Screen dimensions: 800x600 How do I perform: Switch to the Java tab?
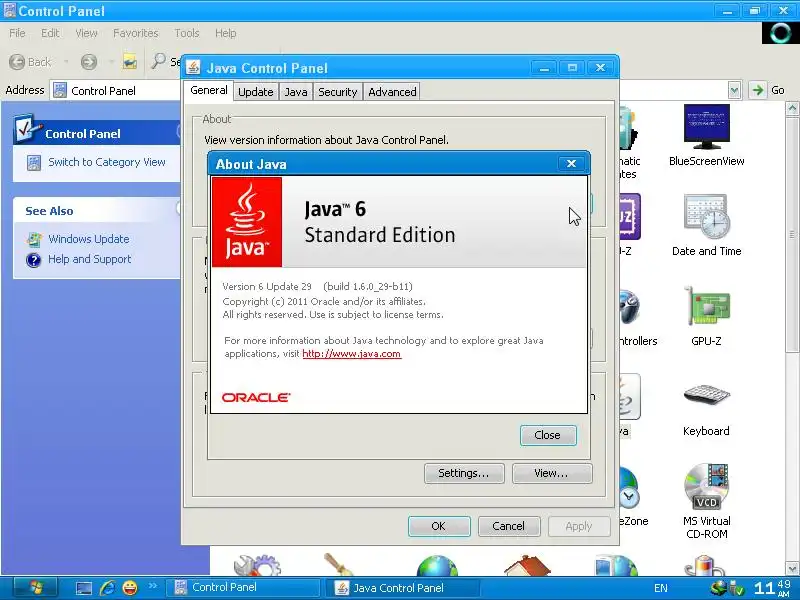tap(296, 92)
